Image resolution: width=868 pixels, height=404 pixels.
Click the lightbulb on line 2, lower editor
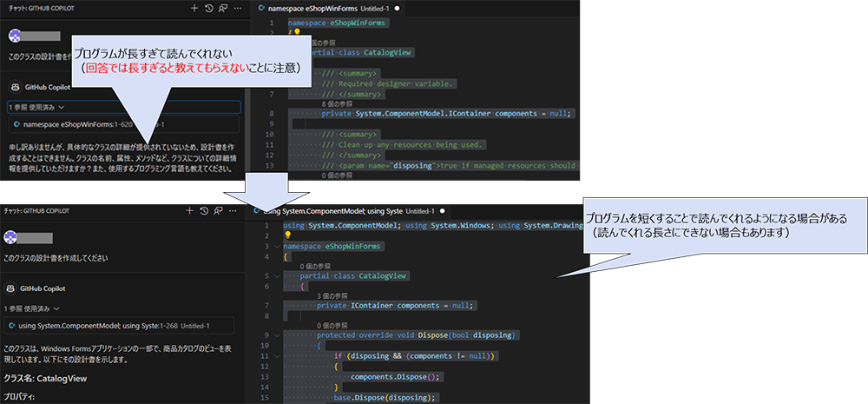288,235
